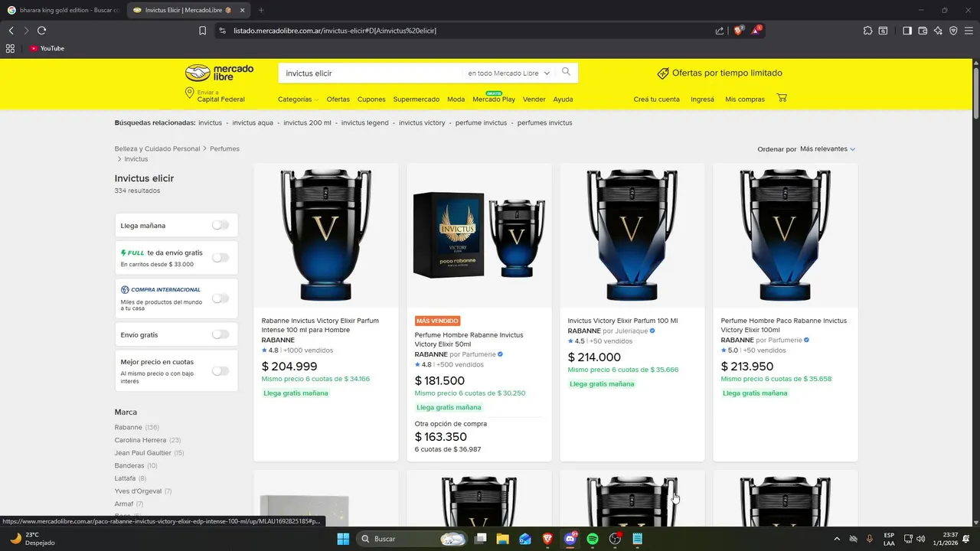Open the Rabanne Invictus Victory Elixir Parfum Intense title
This screenshot has width=980, height=551.
(x=320, y=325)
